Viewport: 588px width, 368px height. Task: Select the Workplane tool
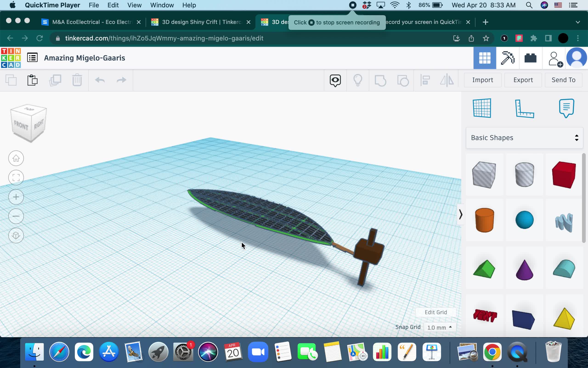click(x=482, y=108)
